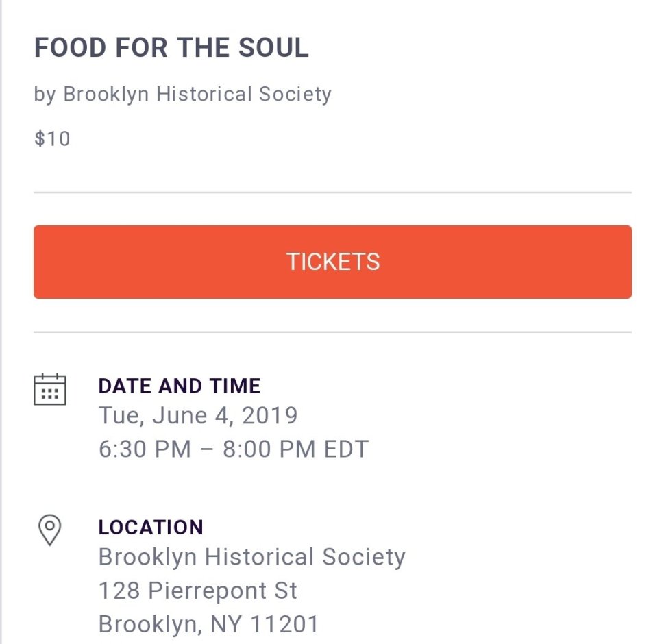Click the calendar icon beside Date and Time

tap(50, 389)
